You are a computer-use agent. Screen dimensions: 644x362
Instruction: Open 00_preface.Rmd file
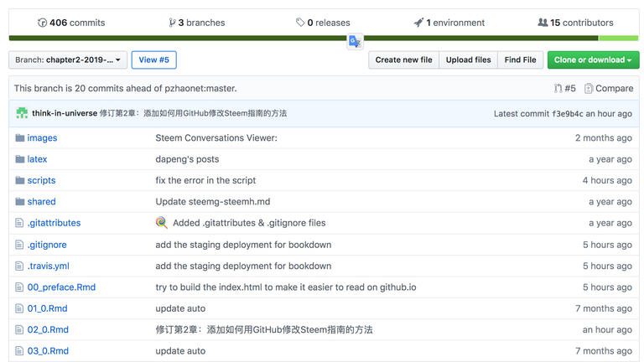[61, 287]
